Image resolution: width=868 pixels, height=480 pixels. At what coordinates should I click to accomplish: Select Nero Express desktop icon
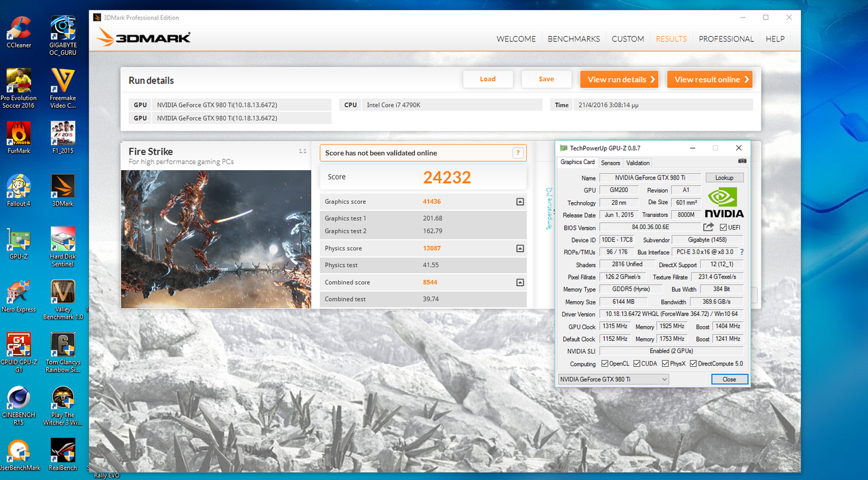coord(18,296)
